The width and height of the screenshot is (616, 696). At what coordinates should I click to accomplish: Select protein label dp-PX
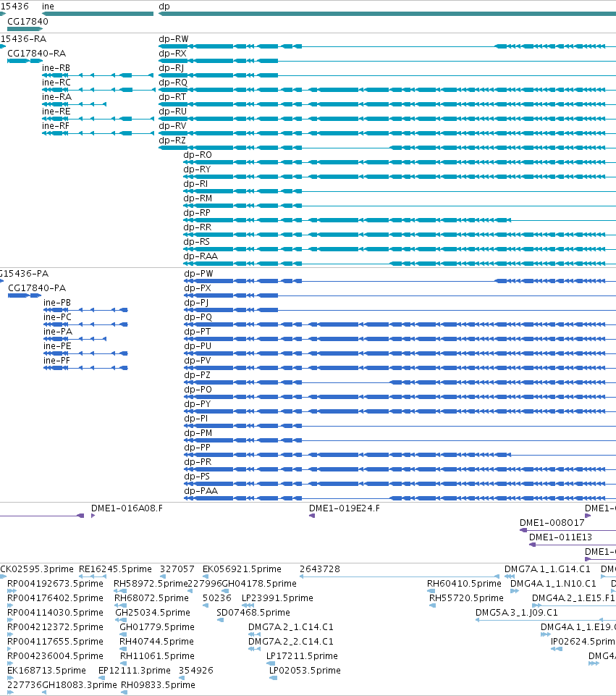(198, 288)
